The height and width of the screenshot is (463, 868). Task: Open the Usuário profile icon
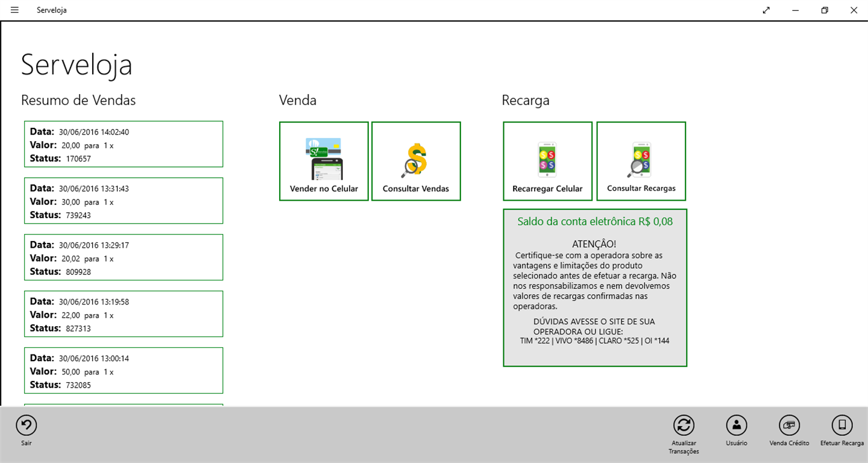pos(737,426)
